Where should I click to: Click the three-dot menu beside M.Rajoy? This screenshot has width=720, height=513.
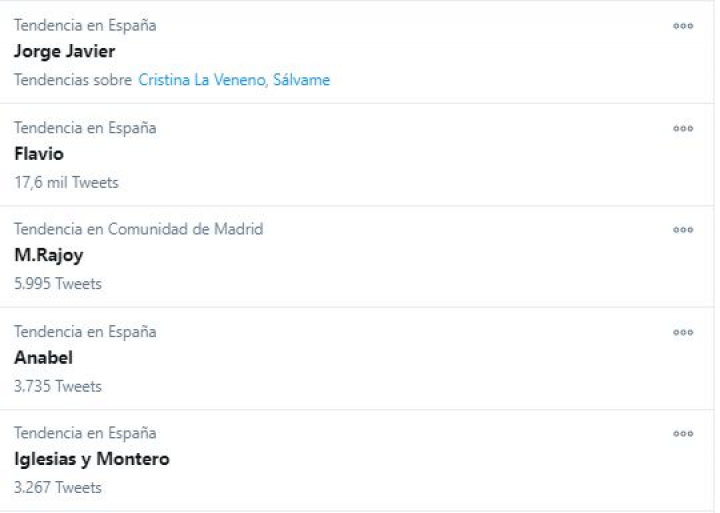pyautogui.click(x=683, y=230)
